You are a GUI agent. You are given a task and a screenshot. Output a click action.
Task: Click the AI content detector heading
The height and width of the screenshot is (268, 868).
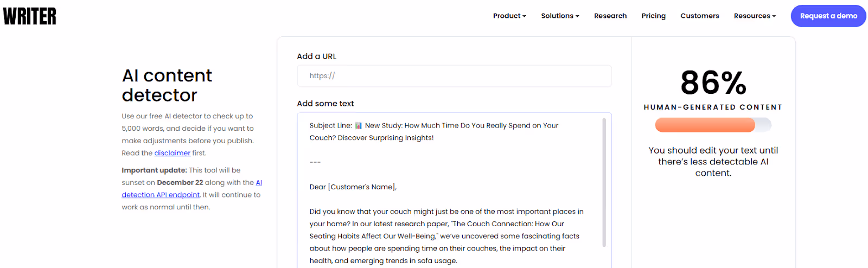coord(167,85)
